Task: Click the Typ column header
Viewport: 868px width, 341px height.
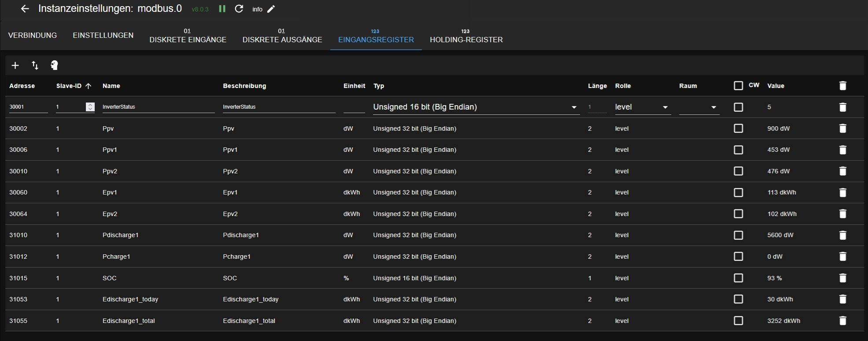Action: point(379,86)
